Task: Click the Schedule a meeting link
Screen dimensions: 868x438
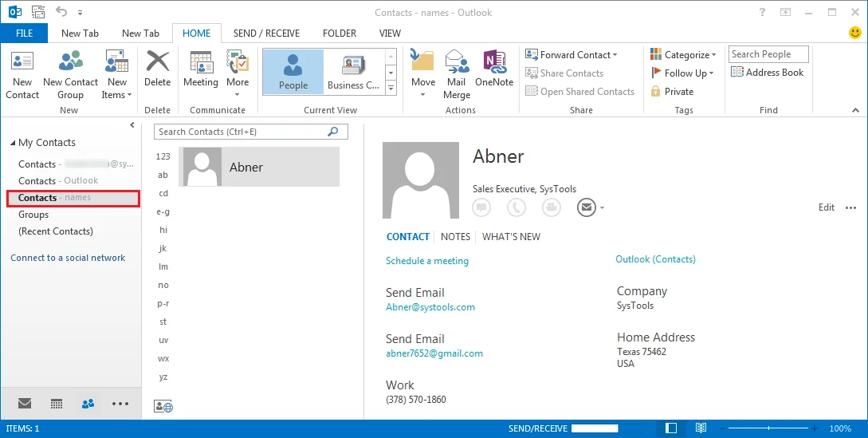Action: [x=426, y=261]
